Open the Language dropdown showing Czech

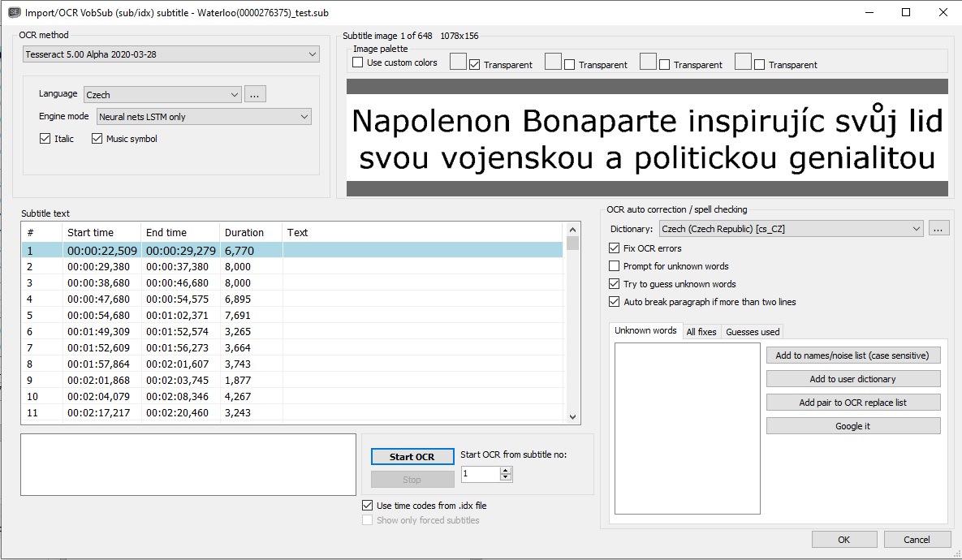click(x=162, y=94)
